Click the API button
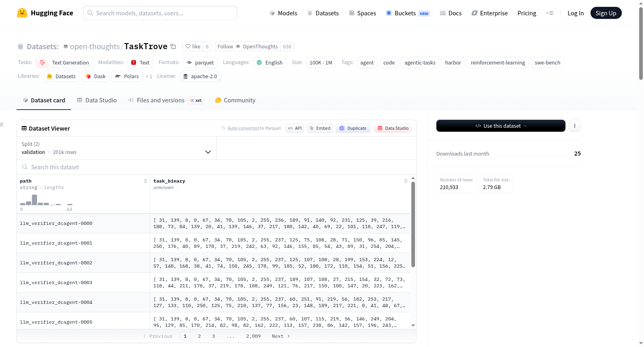 tap(295, 128)
